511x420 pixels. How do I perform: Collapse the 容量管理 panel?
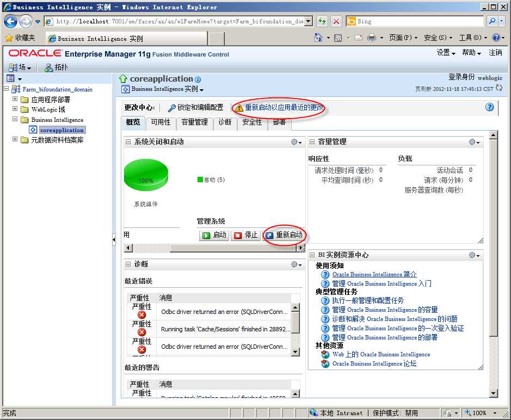312,142
